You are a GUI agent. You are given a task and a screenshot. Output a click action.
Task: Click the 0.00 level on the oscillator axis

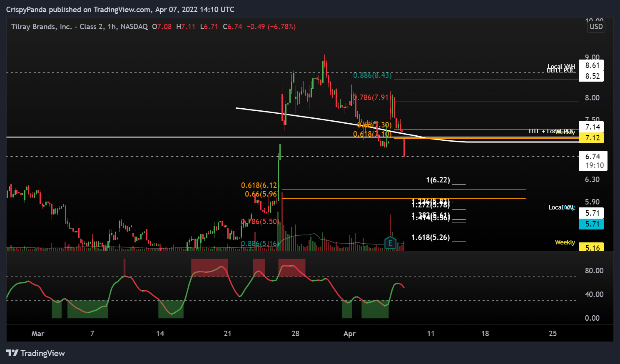592,318
